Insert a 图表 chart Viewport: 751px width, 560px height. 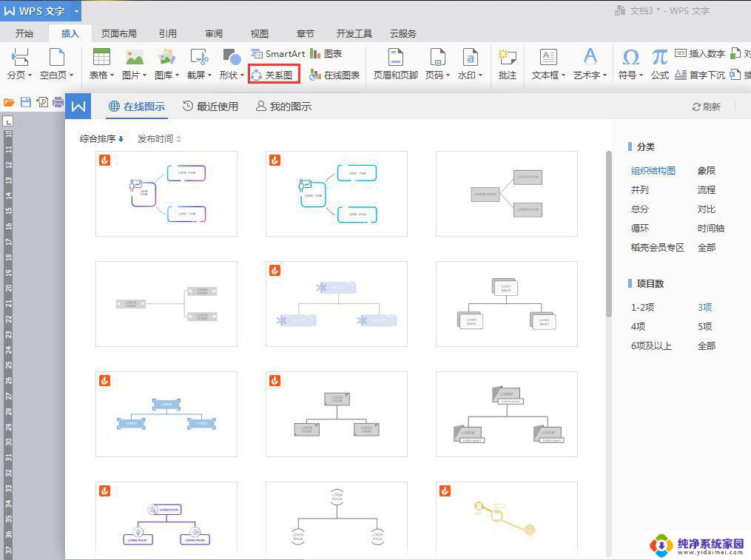(326, 54)
